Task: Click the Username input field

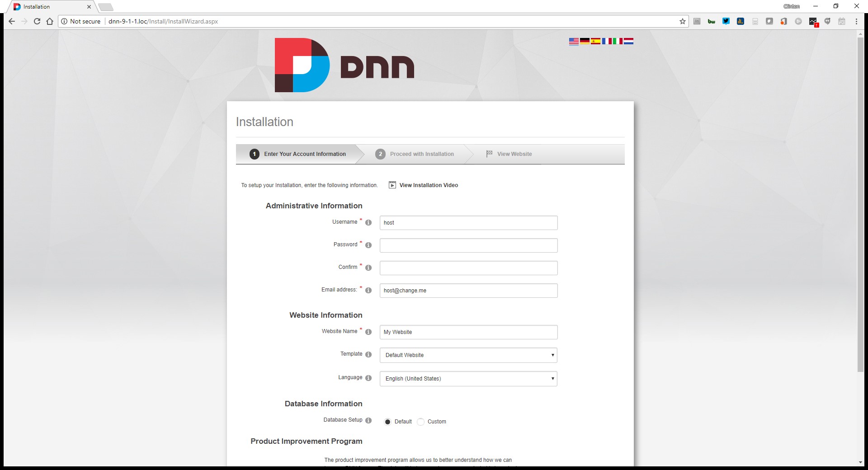Action: [x=468, y=223]
